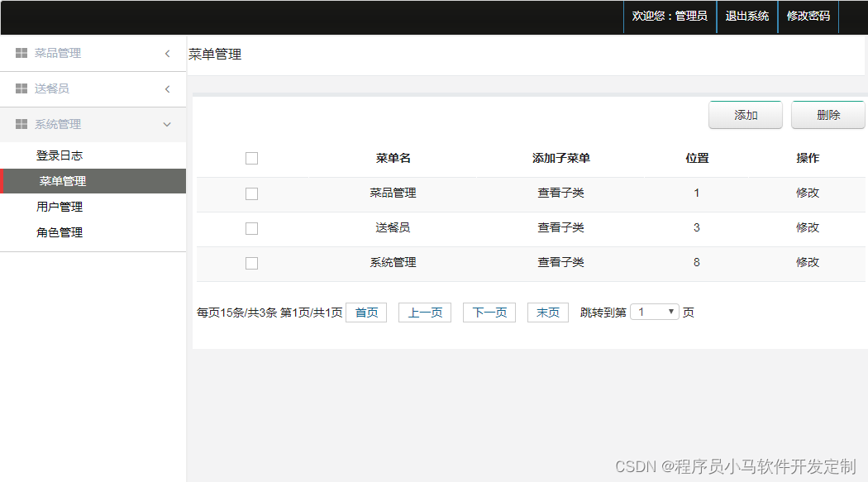Viewport: 868px width, 482px height.
Task: Click the 删除 button
Action: (x=827, y=115)
